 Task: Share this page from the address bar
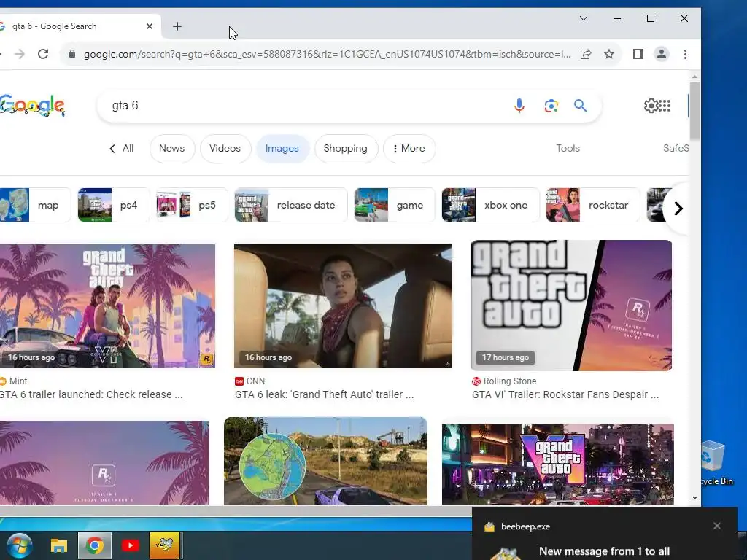(586, 54)
